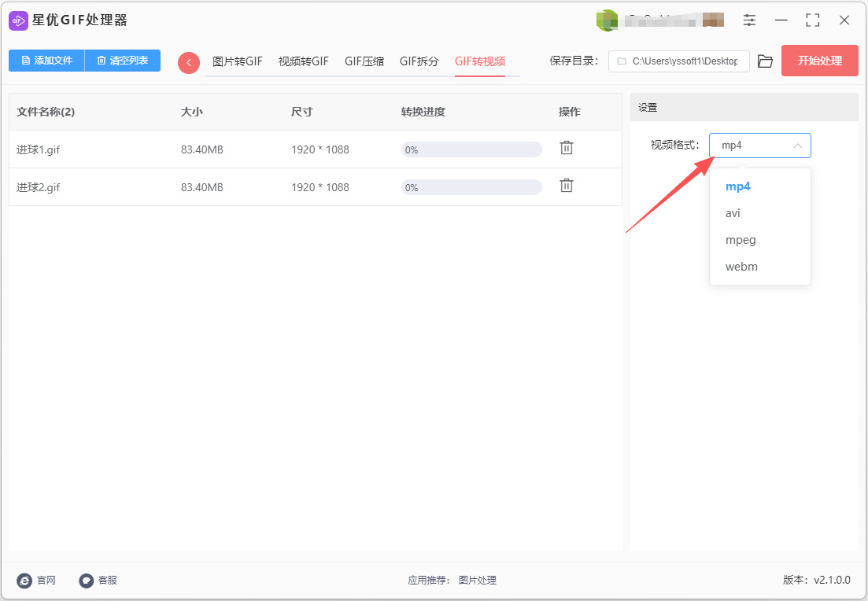Click the 官网 website icon
868x601 pixels.
pyautogui.click(x=24, y=580)
